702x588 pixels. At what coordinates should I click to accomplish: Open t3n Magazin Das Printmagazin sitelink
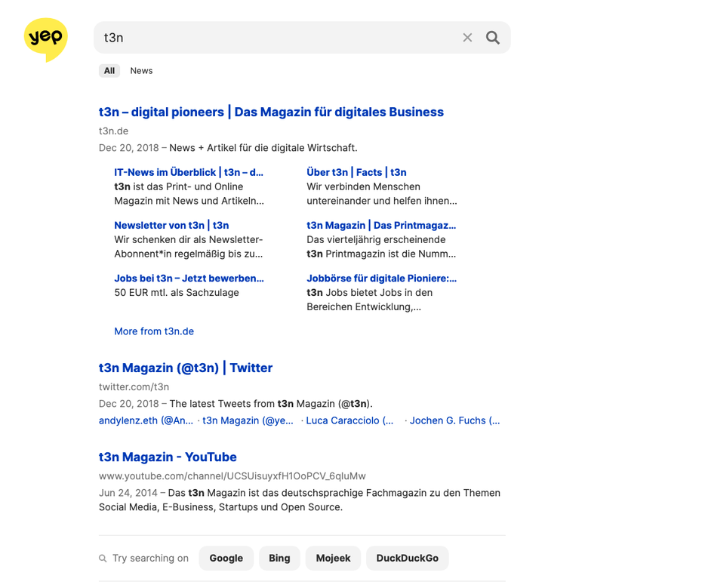tap(381, 225)
